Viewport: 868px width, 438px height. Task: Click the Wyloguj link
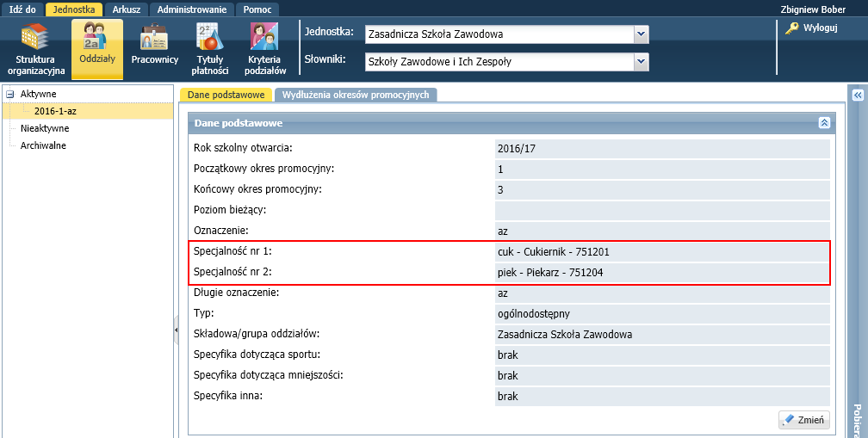point(820,28)
